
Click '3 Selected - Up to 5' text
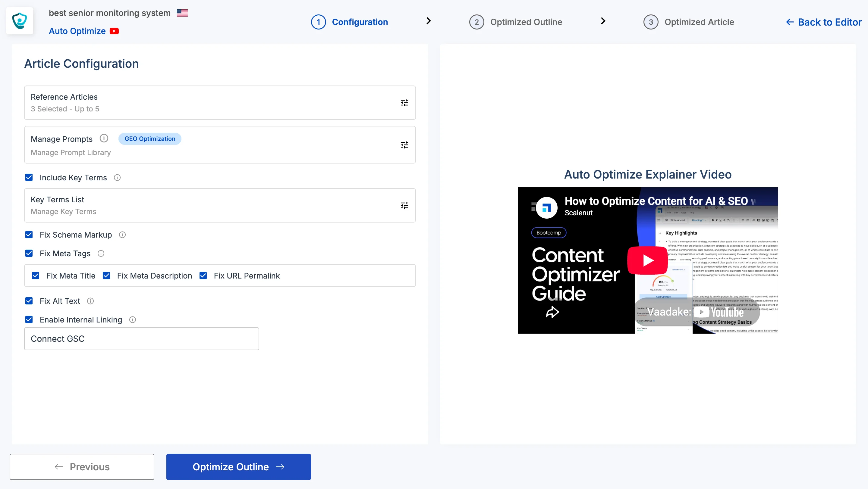[x=65, y=109]
